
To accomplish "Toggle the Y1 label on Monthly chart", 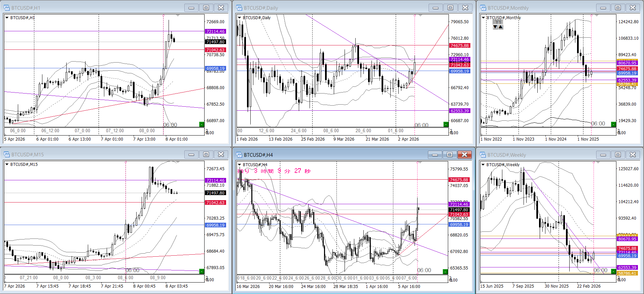I will [498, 22].
